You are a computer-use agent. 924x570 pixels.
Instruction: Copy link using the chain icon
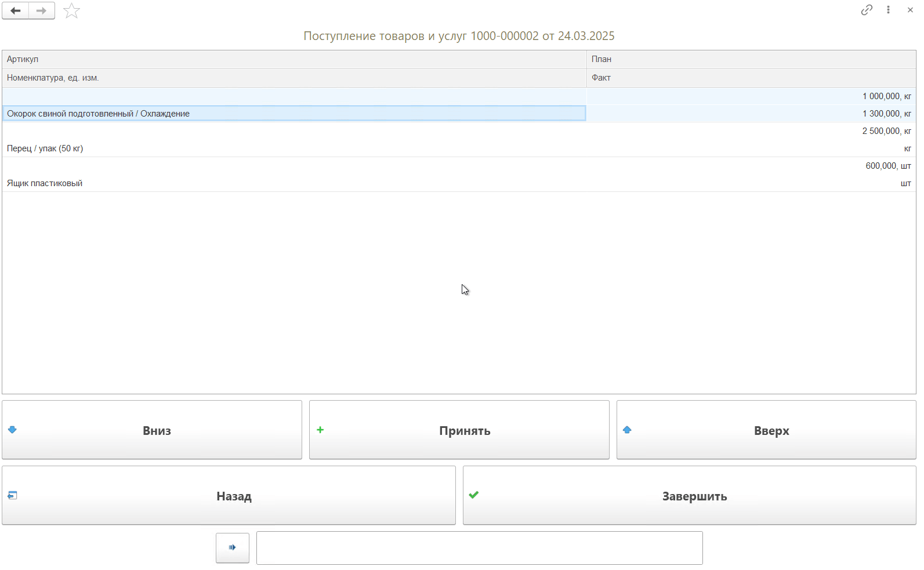tap(867, 10)
